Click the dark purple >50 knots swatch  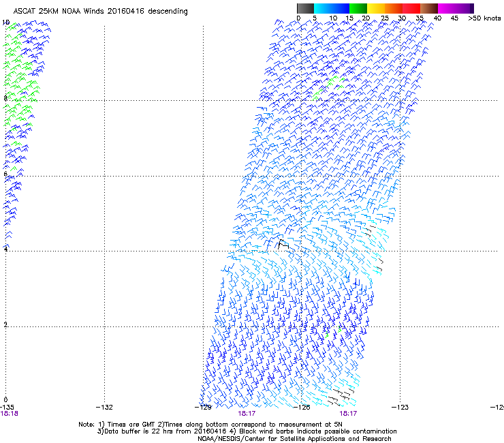coord(472,8)
